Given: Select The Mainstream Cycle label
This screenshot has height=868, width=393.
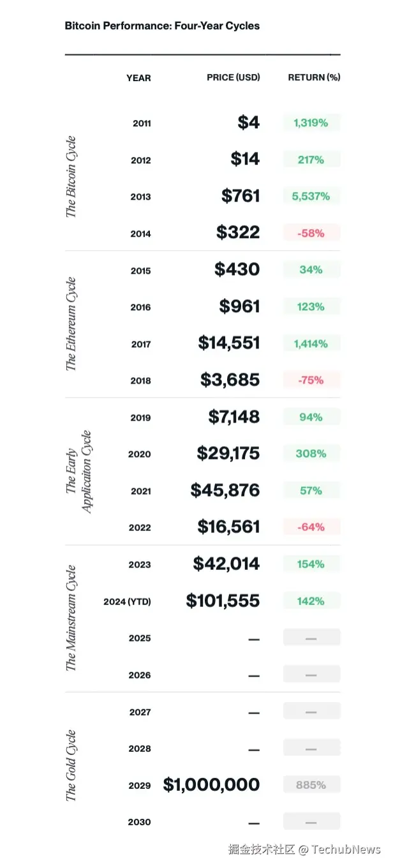Looking at the screenshot, I should pos(71,618).
